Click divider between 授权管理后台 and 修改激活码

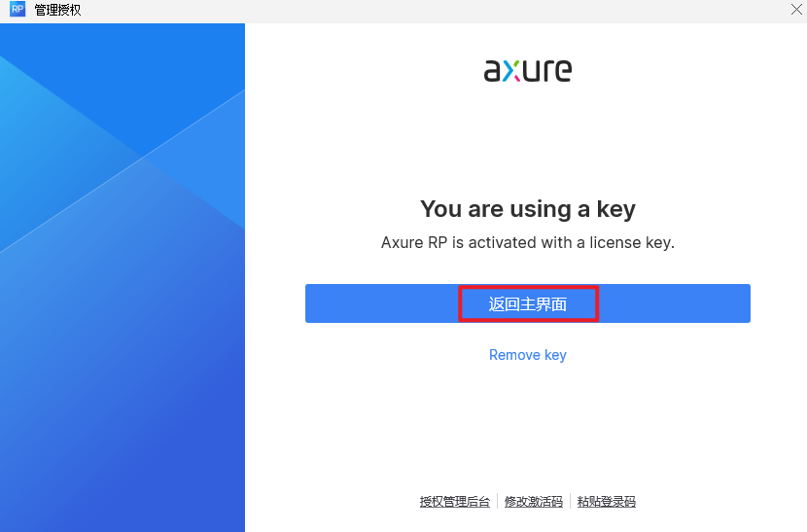pyautogui.click(x=498, y=502)
